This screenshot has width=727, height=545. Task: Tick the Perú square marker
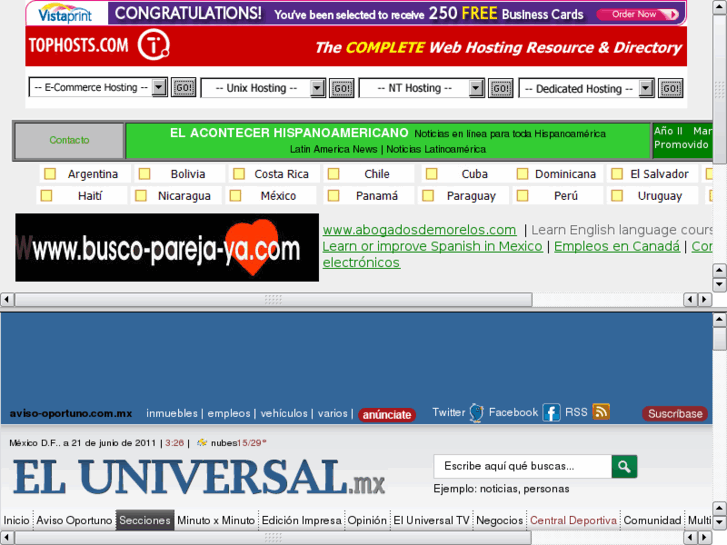pyautogui.click(x=522, y=196)
